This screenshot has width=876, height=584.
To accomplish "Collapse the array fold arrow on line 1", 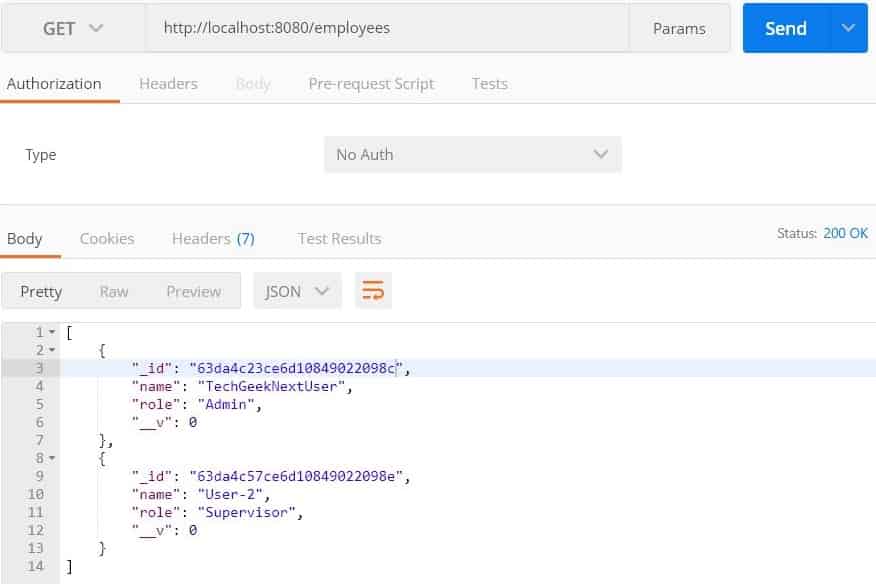I will pyautogui.click(x=52, y=332).
